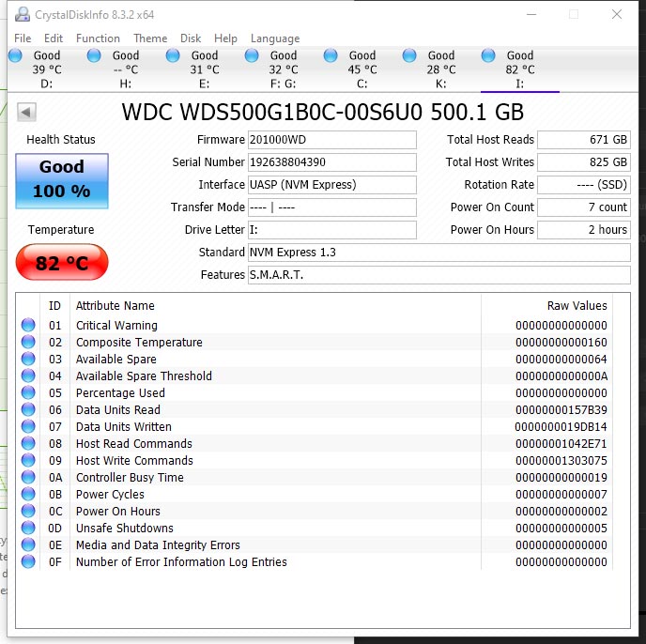Viewport: 646px width, 644px height.
Task: Click the Good 100 % health status button
Action: click(x=62, y=181)
